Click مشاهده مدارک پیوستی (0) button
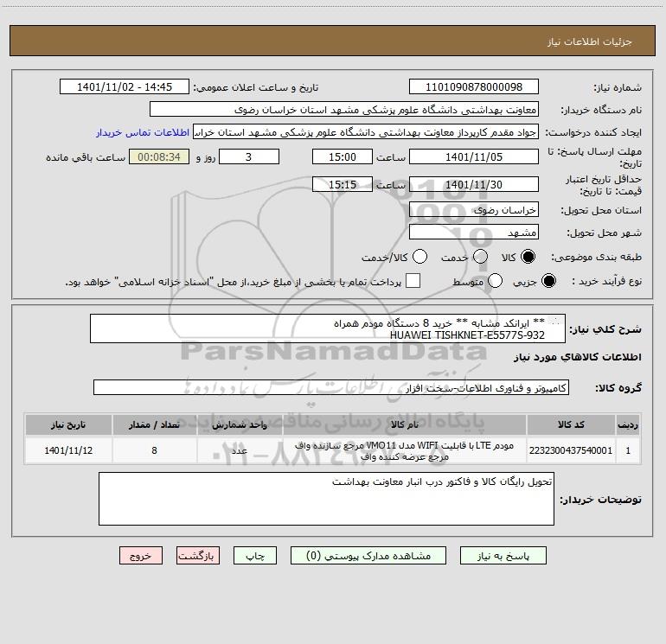 [368, 556]
